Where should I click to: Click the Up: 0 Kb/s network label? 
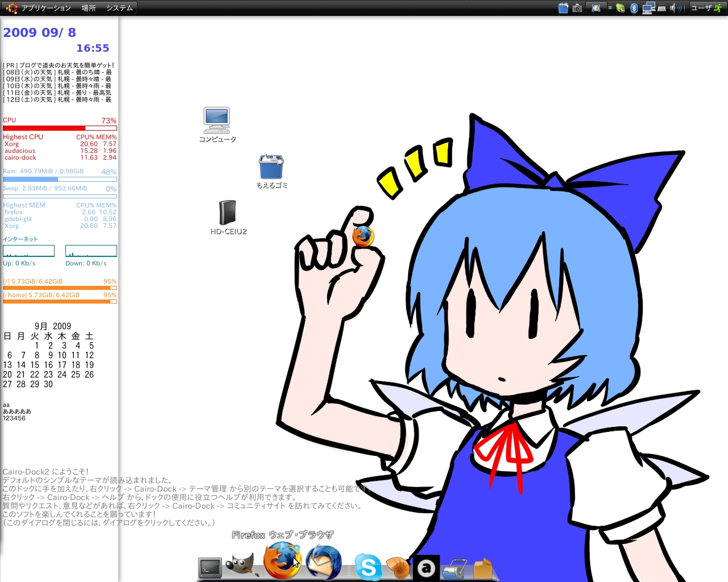[x=19, y=264]
